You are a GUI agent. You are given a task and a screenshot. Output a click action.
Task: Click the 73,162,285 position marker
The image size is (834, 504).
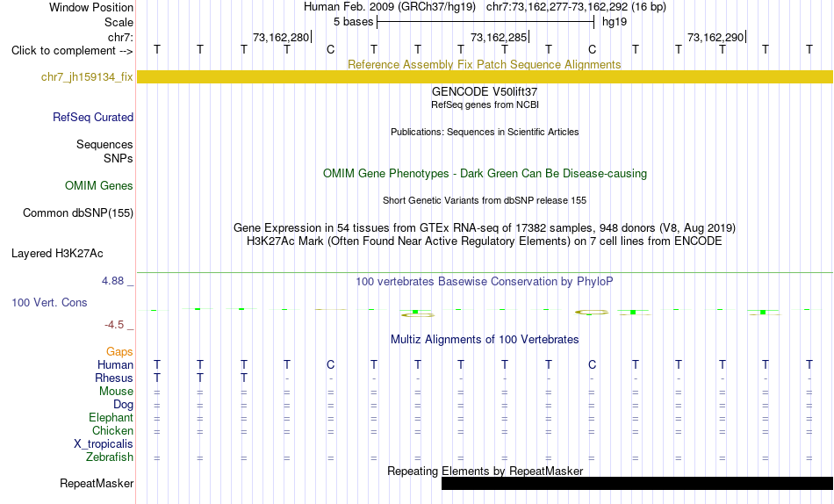pos(499,37)
